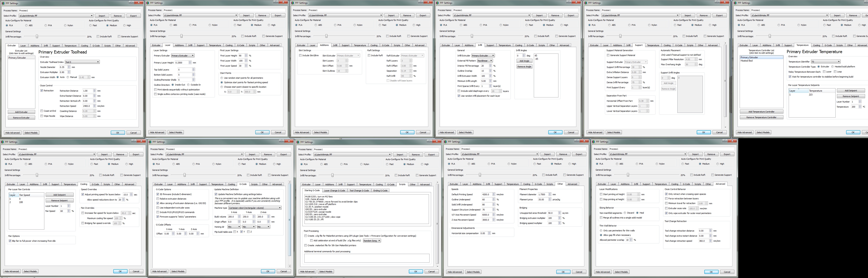
Task: Open the Machine type dropdown
Action: click(255, 208)
